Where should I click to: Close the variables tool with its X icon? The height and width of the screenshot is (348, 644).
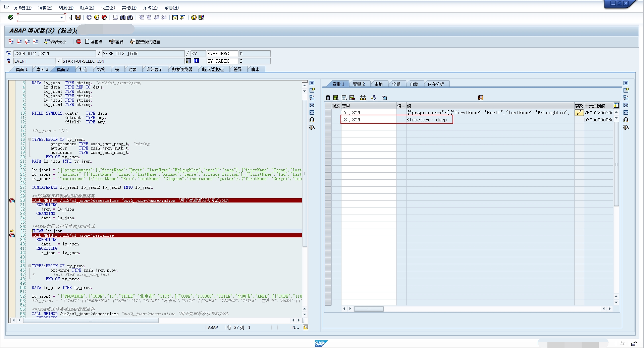point(626,83)
